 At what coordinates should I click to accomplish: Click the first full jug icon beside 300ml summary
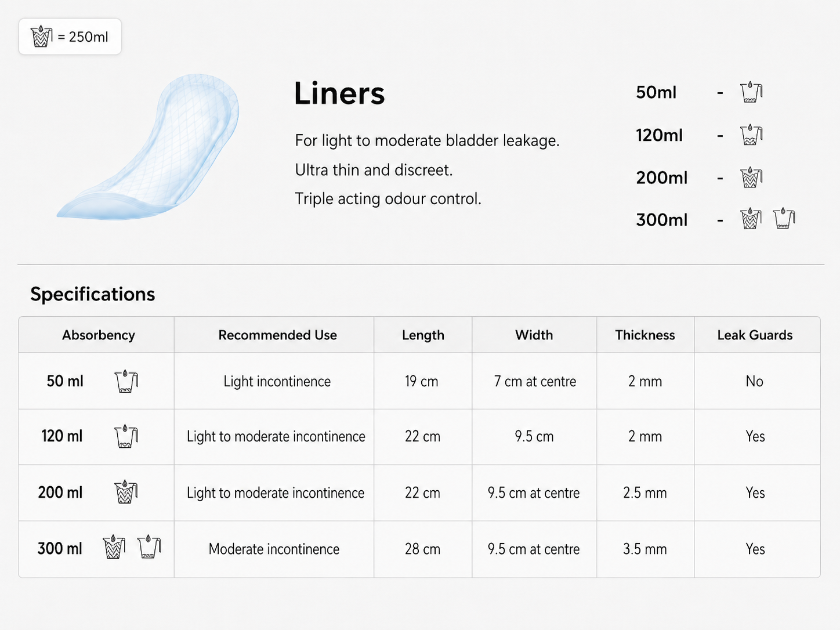[x=751, y=219]
